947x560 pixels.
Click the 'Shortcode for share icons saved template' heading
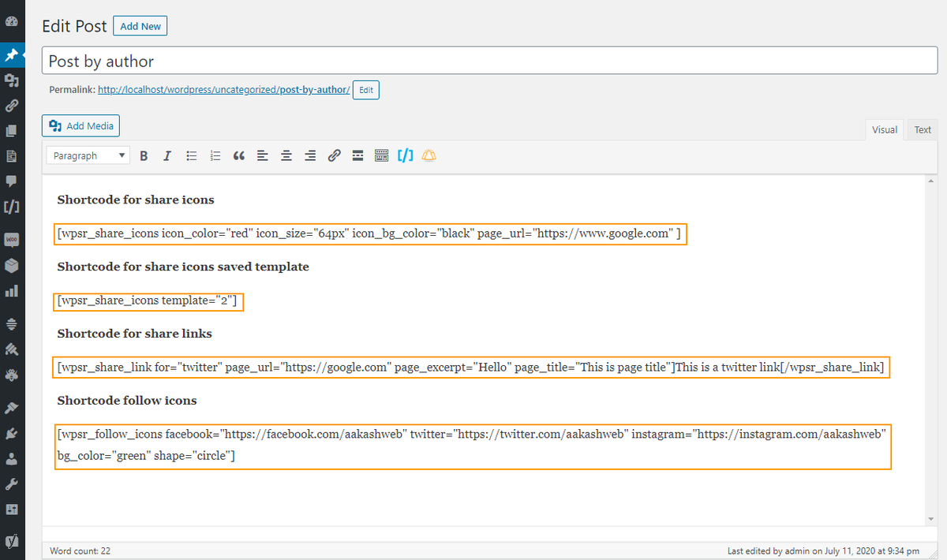point(183,267)
